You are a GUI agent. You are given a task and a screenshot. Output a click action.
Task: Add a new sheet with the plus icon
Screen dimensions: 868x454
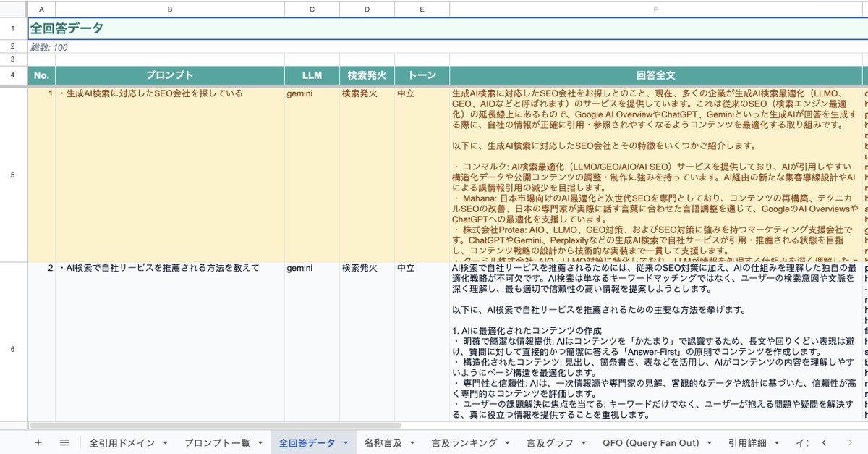[x=38, y=442]
